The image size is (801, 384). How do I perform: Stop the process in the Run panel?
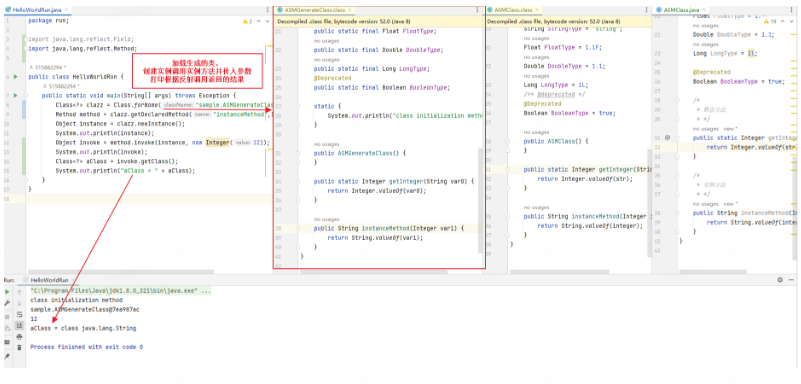tap(7, 317)
